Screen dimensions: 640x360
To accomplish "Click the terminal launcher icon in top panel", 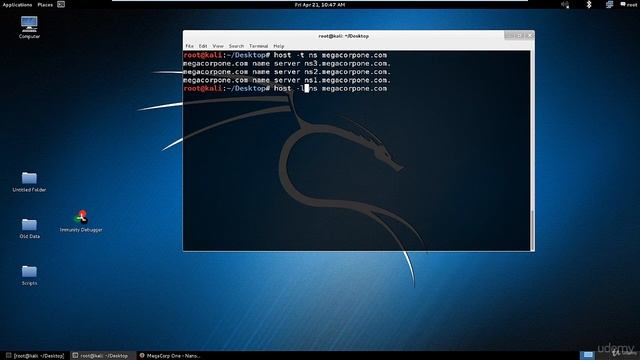I will pyautogui.click(x=61, y=4).
